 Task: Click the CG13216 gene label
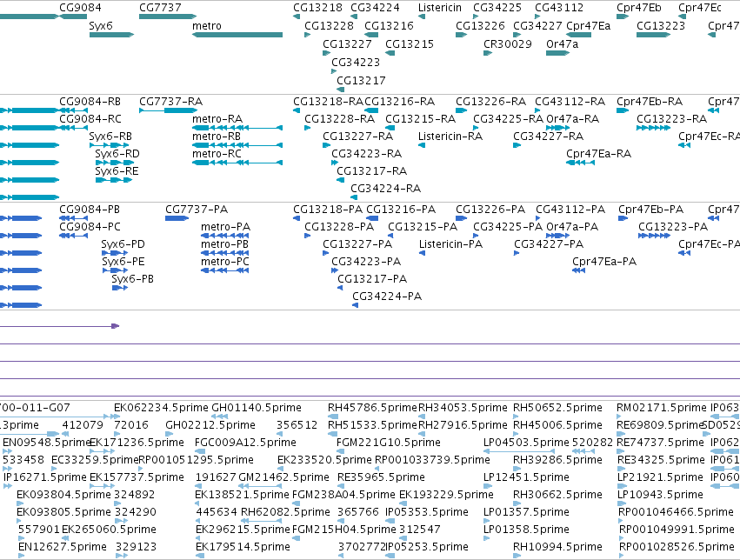click(389, 26)
